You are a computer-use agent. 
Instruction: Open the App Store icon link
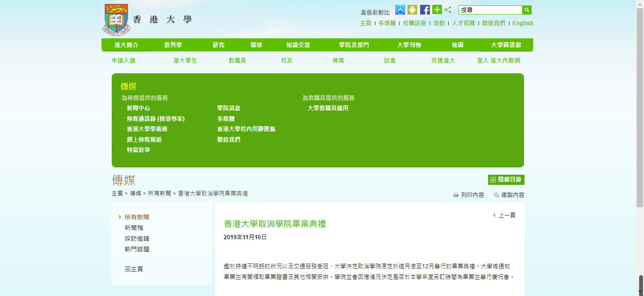400,10
